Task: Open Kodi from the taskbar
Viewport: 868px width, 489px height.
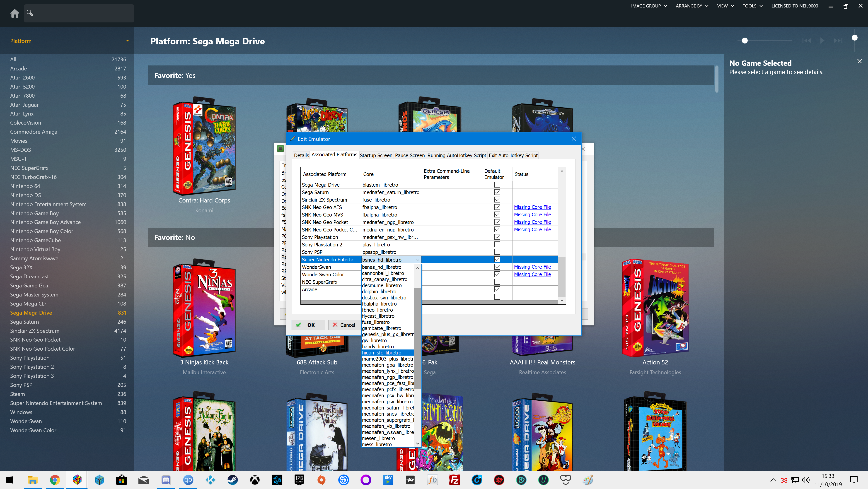Action: [x=210, y=480]
